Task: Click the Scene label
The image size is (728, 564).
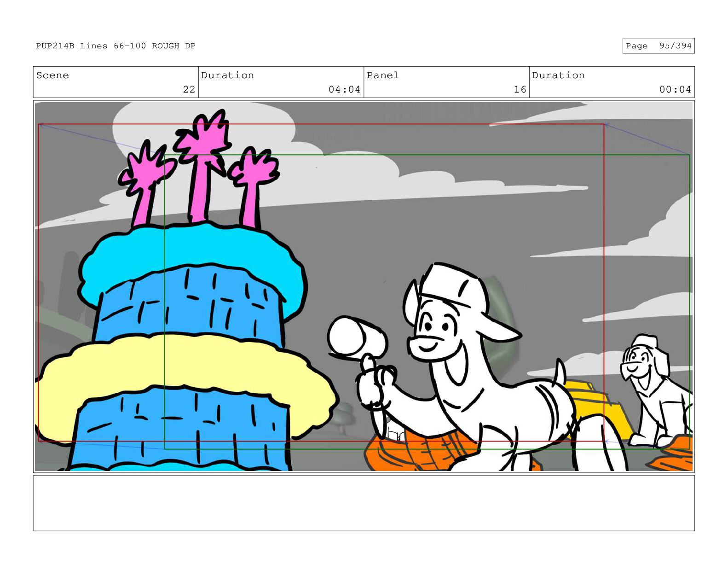Action: pos(52,76)
